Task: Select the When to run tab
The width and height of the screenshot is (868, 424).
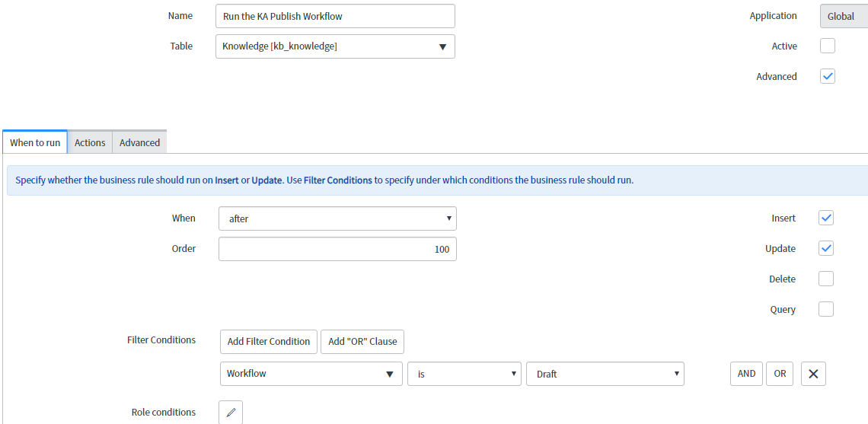Action: coord(35,142)
